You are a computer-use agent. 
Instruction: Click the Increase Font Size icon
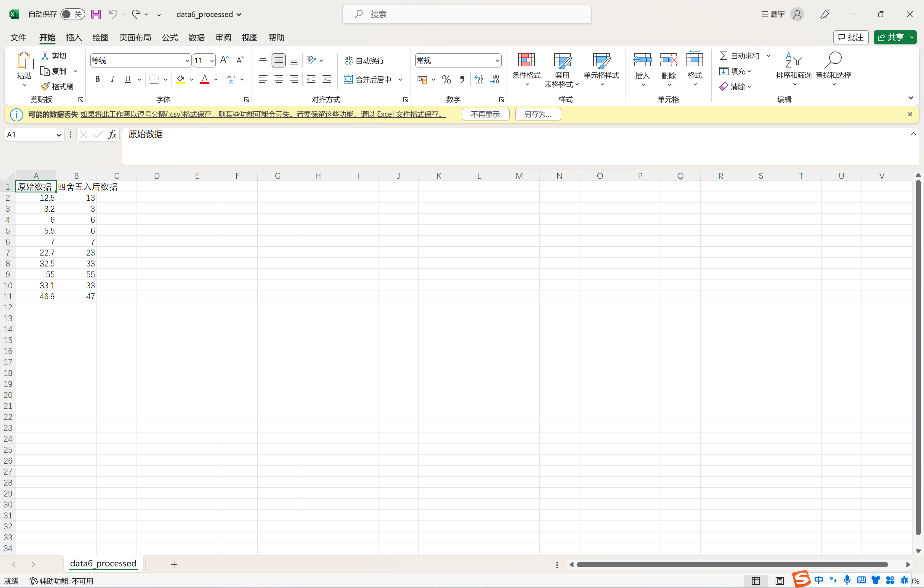pyautogui.click(x=224, y=60)
